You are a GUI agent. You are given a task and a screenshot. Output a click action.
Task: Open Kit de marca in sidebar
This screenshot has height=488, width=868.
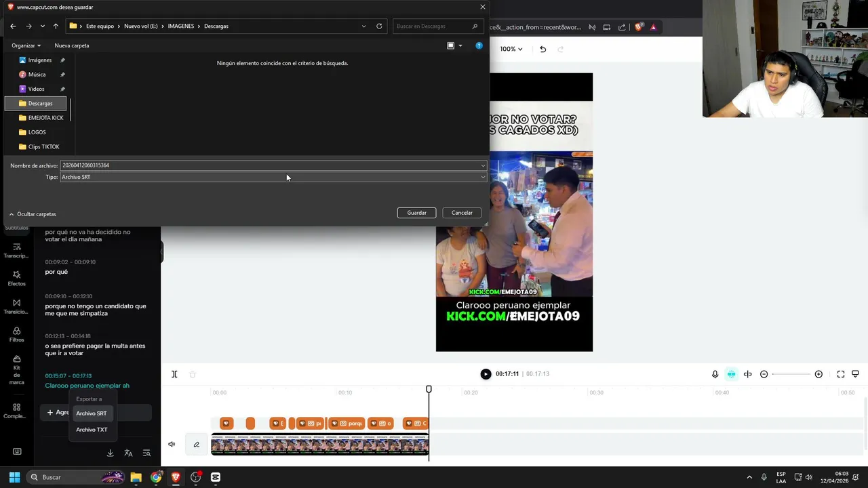(17, 370)
